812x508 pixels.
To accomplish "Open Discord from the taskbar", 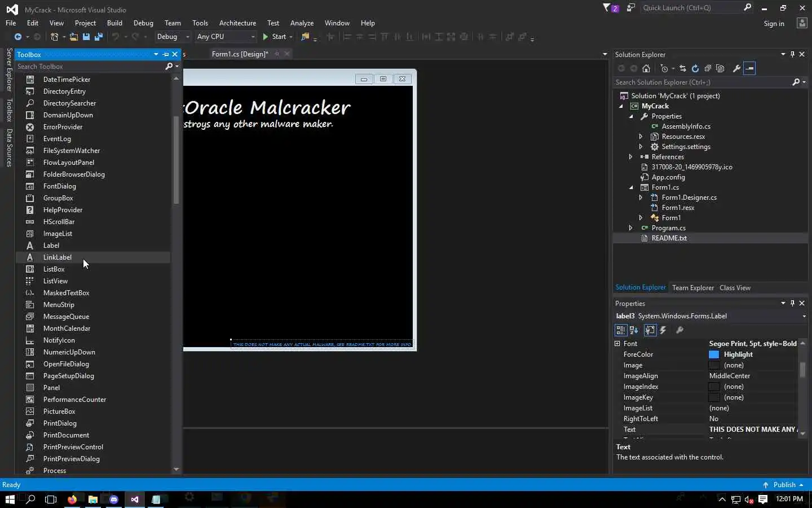I will point(114,499).
